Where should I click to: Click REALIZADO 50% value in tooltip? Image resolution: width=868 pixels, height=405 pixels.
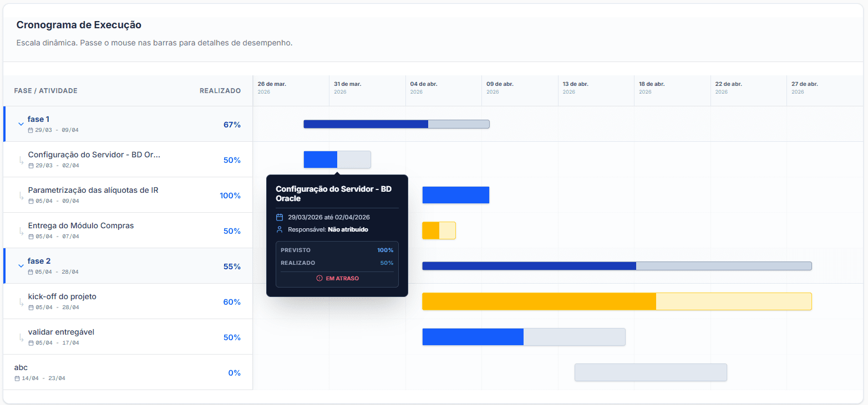pyautogui.click(x=387, y=263)
